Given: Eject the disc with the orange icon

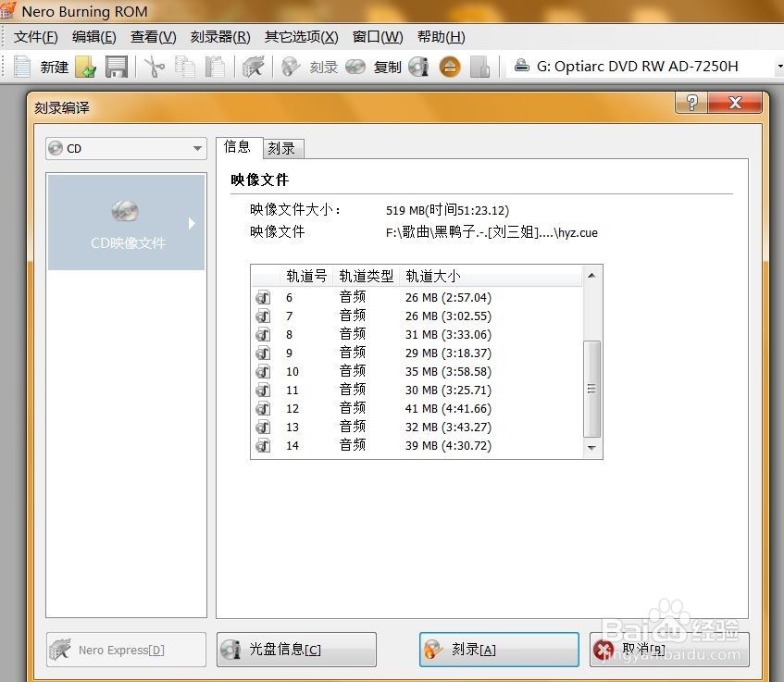Looking at the screenshot, I should coord(450,67).
